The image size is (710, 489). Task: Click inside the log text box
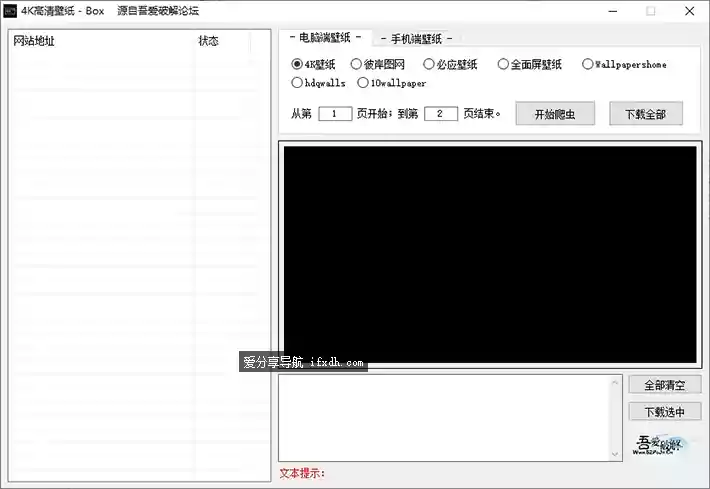[x=445, y=418]
